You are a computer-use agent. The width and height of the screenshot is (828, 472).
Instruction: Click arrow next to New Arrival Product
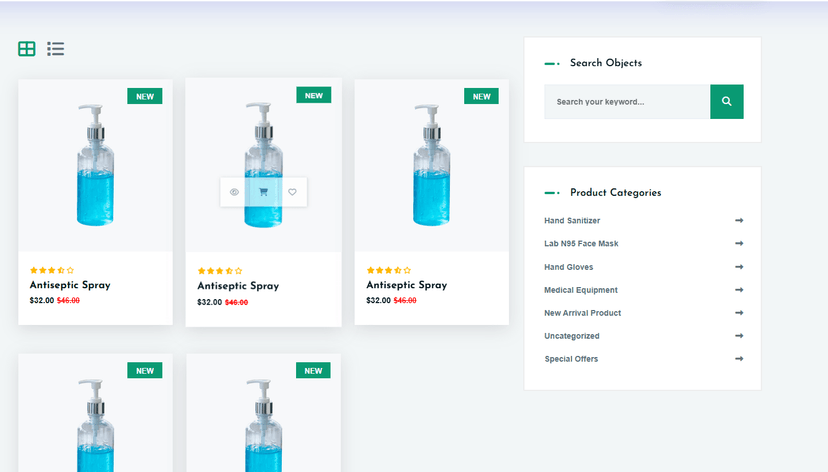pos(739,313)
